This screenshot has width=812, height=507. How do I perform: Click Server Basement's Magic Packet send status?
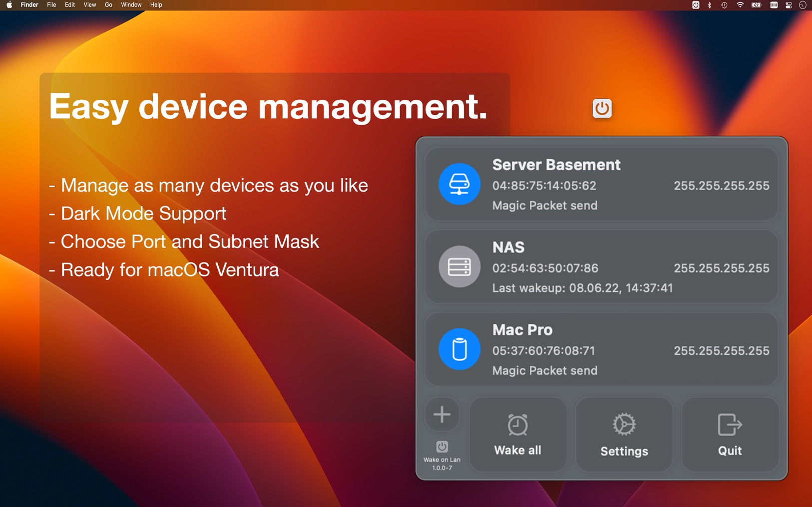545,206
